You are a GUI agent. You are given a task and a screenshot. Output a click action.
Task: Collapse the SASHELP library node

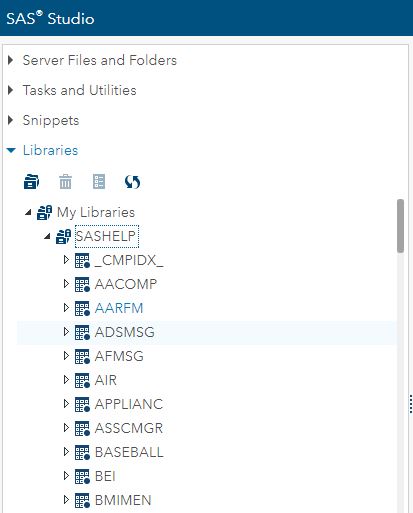coord(47,236)
